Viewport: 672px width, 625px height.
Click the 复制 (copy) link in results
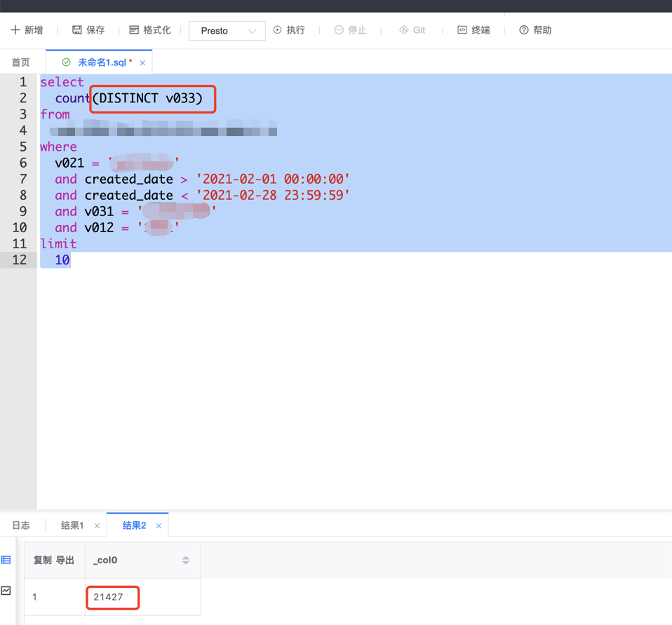pyautogui.click(x=42, y=560)
